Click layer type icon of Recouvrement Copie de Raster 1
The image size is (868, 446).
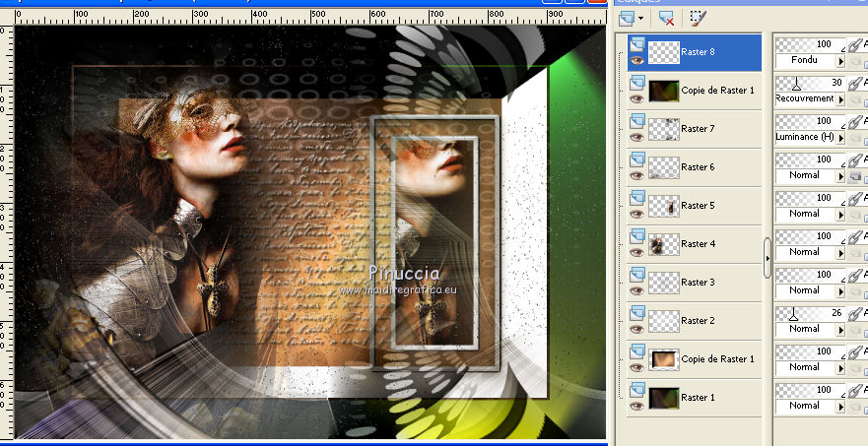[637, 83]
